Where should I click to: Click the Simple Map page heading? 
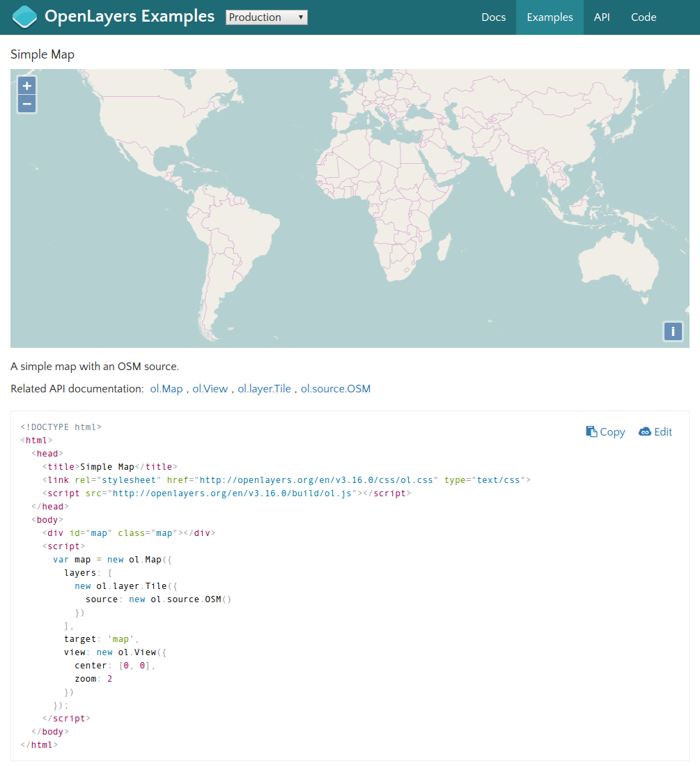pos(42,54)
